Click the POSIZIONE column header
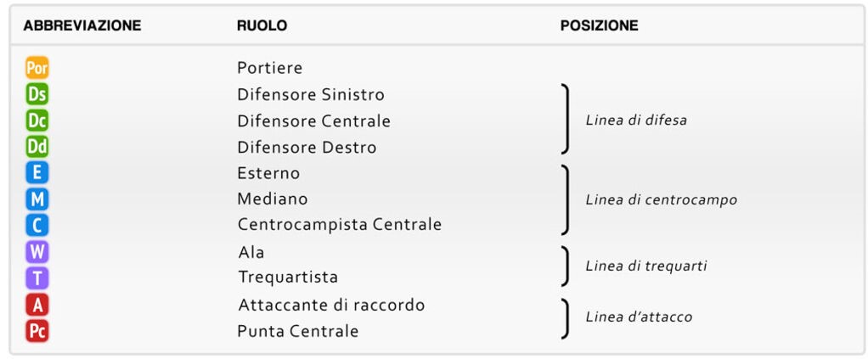The width and height of the screenshot is (868, 359). [599, 25]
